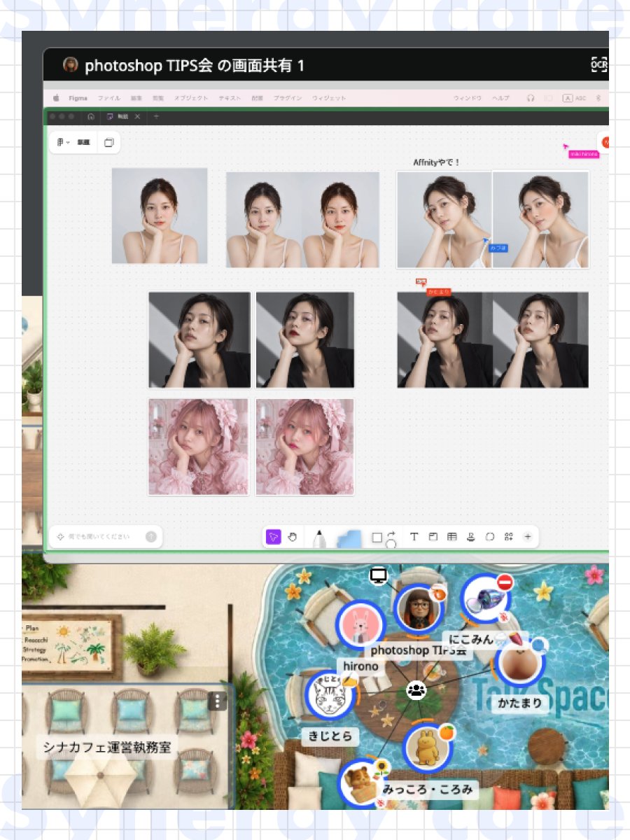Click the AI prompt input field
The image size is (630, 840).
tap(99, 537)
